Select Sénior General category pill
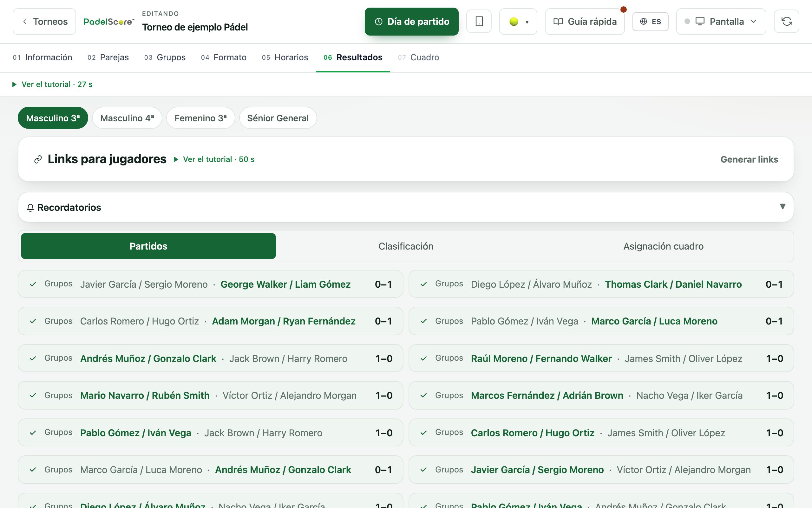Viewport: 812px width, 508px height. click(x=278, y=118)
